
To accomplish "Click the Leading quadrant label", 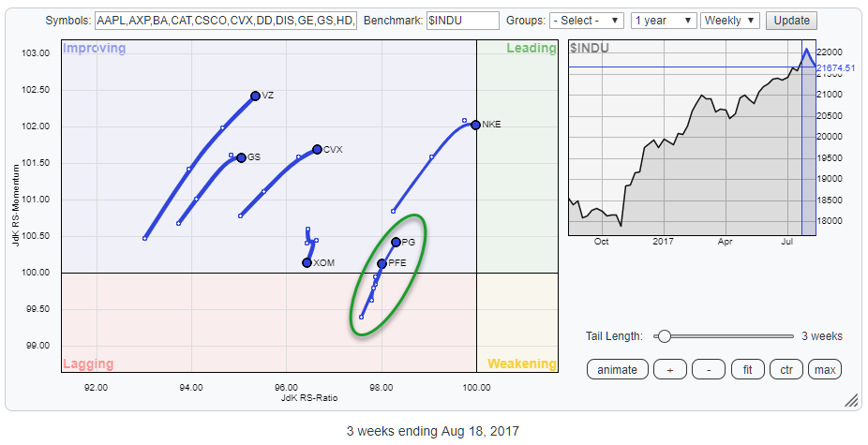I will [531, 48].
